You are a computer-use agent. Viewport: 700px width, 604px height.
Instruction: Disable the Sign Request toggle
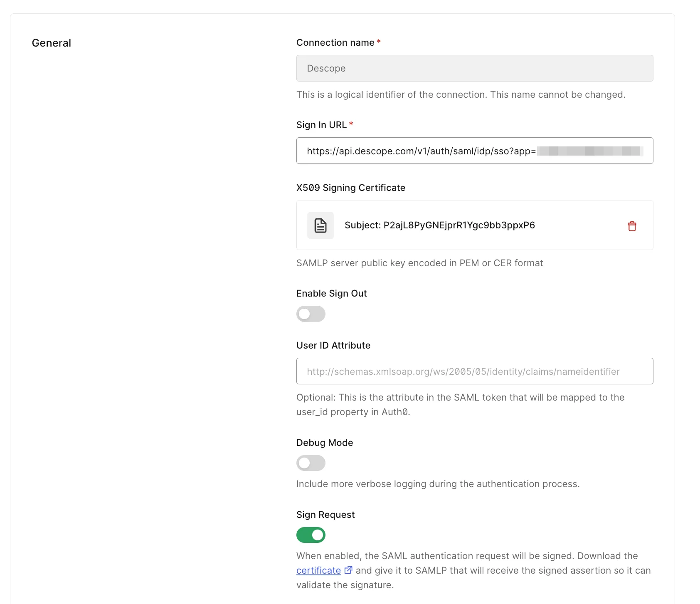click(311, 535)
